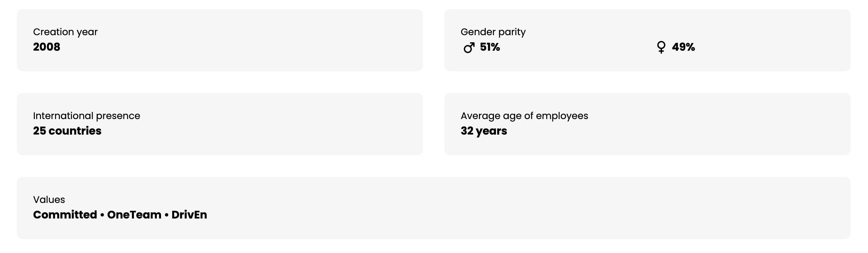
Task: Click the "Committed" value word
Action: pos(65,215)
